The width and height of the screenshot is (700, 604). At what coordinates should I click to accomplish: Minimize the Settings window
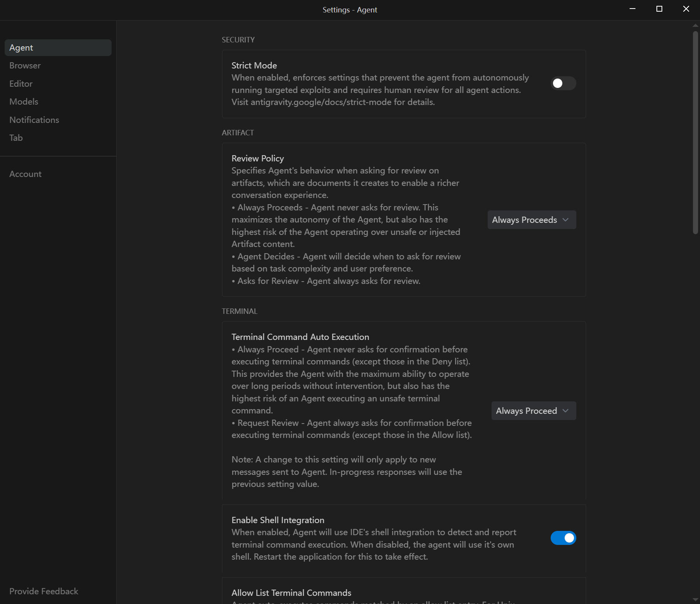point(633,9)
